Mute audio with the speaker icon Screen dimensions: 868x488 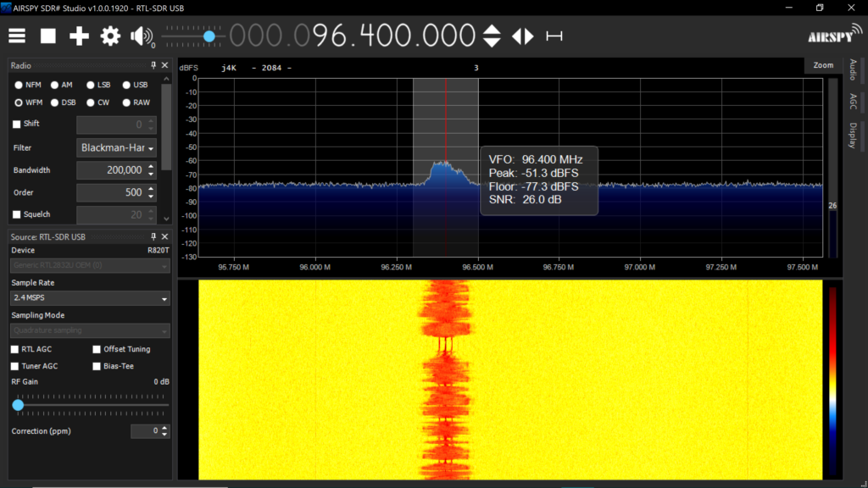point(142,36)
